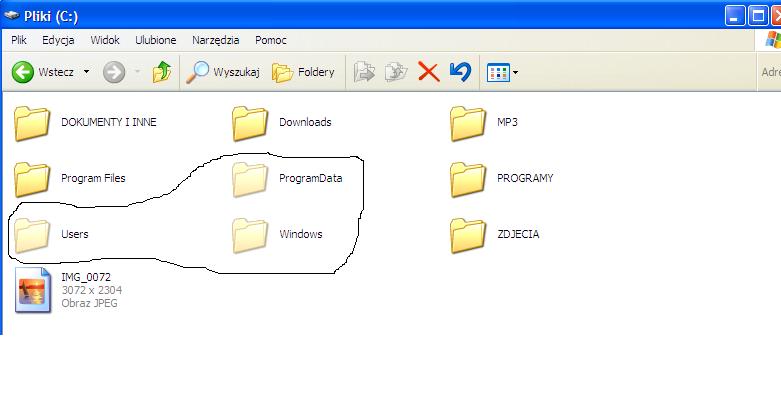Image resolution: width=781 pixels, height=400 pixels.
Task: Click the Downloads folder name
Action: coord(305,122)
